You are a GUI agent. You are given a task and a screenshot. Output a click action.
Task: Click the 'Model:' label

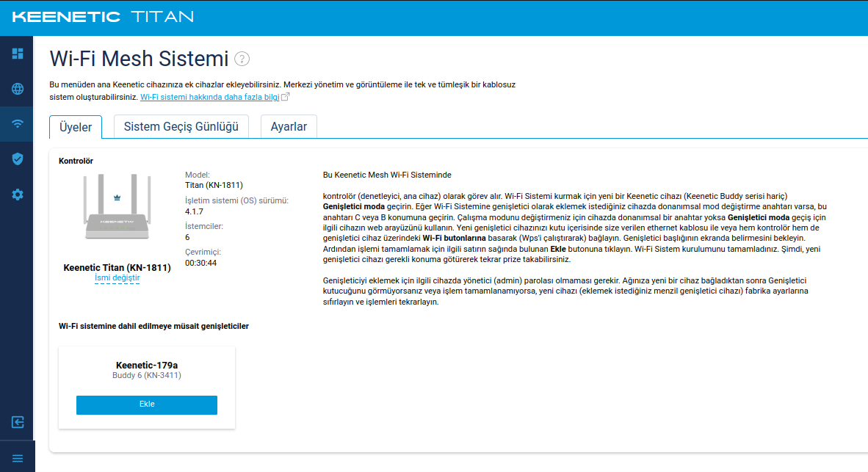pos(197,175)
